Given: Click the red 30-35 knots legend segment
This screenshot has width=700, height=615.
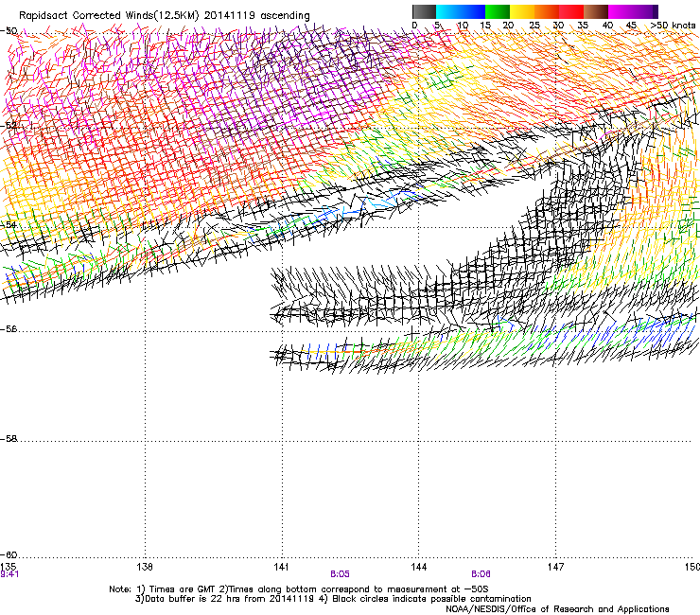Looking at the screenshot, I should 571,11.
